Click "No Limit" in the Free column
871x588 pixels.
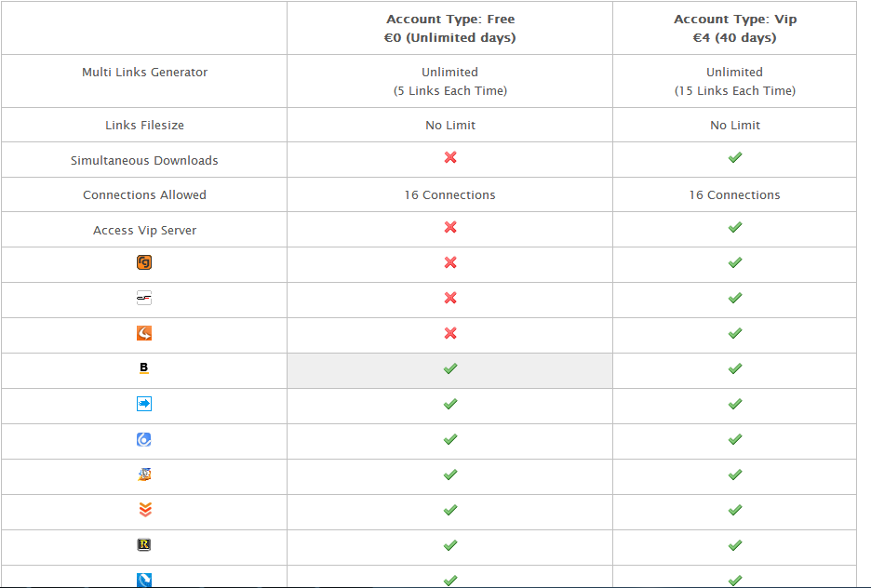450,126
